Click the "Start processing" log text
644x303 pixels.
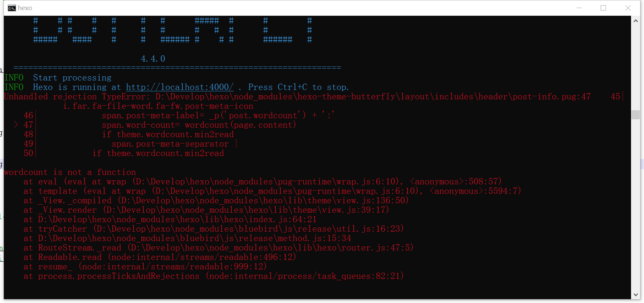[72, 78]
